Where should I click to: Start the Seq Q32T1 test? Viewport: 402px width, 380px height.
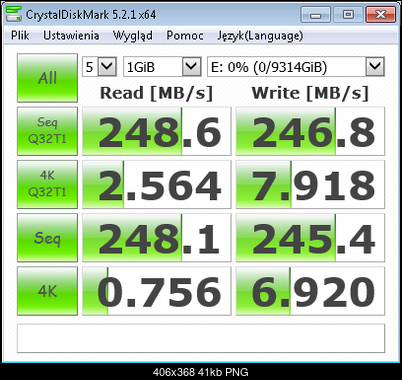click(x=47, y=131)
